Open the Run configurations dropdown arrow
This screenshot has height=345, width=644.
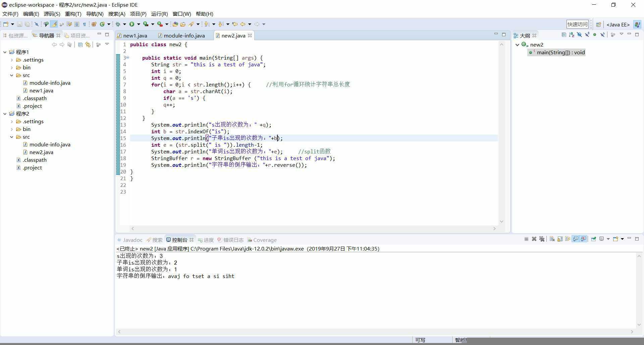(x=139, y=24)
